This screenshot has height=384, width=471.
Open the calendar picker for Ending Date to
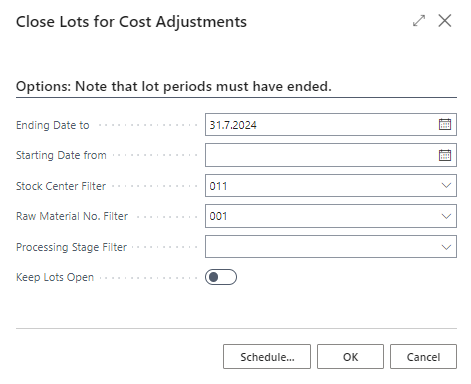pos(445,125)
